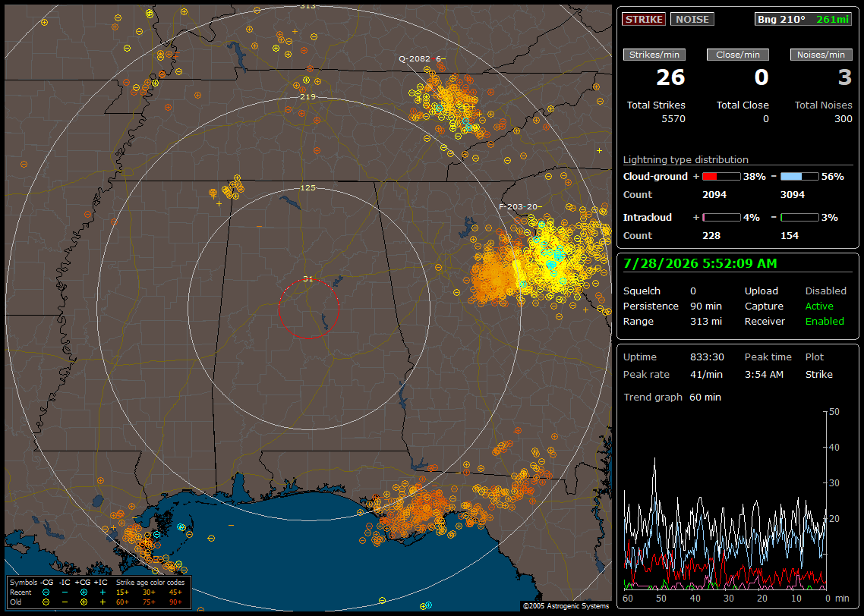The height and width of the screenshot is (616, 864).
Task: Click the Persistence value 90 min
Action: [x=706, y=306]
